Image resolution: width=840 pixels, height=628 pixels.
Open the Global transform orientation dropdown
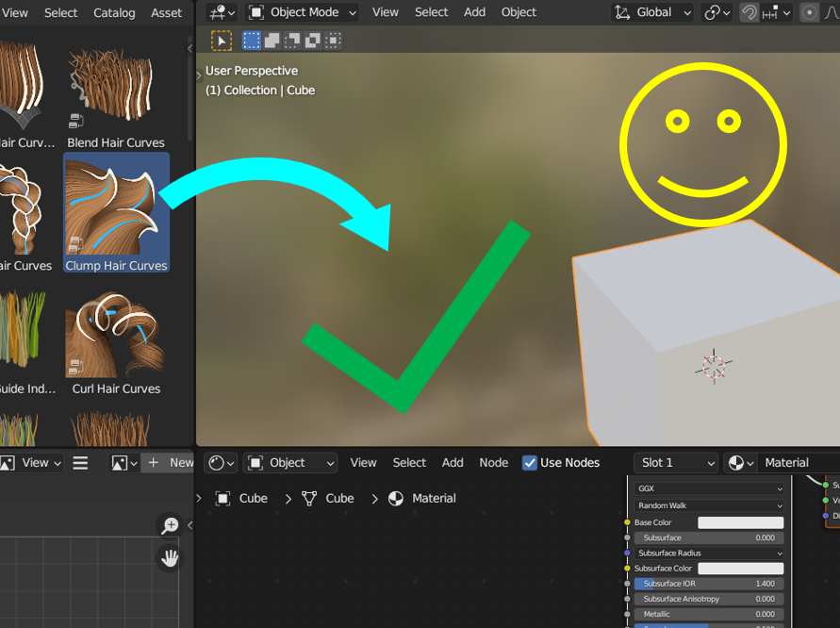[x=652, y=12]
